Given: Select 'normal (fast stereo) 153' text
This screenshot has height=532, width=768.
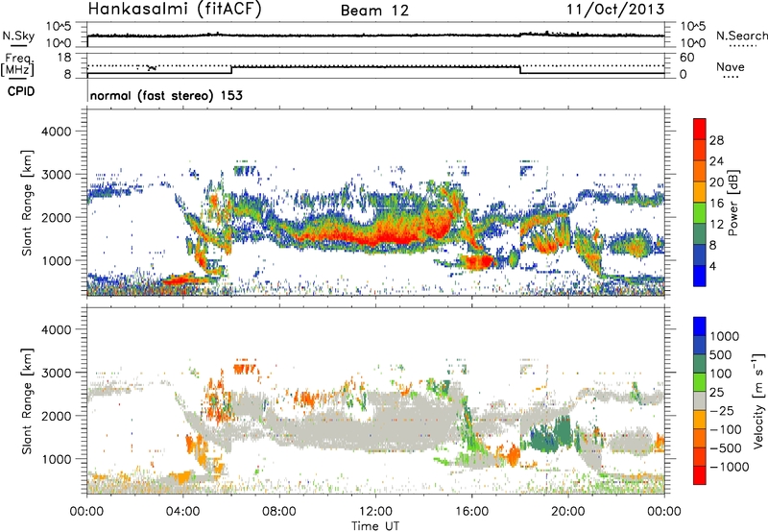Looking at the screenshot, I should [x=166, y=95].
